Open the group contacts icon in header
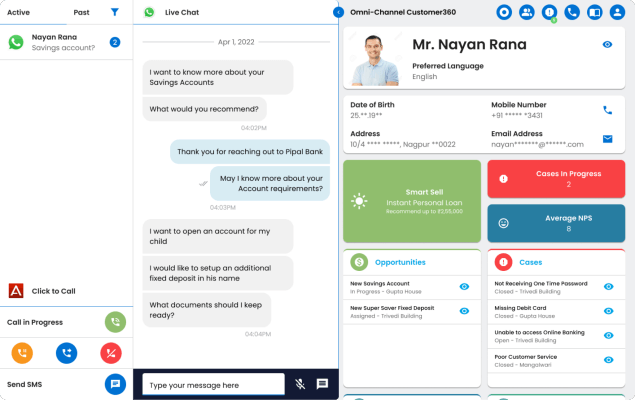 click(x=527, y=12)
